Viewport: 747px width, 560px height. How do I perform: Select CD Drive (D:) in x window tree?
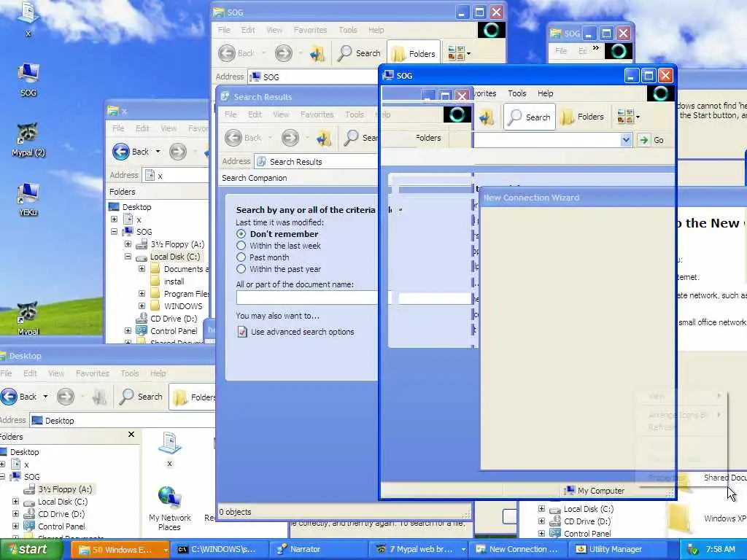(167, 319)
